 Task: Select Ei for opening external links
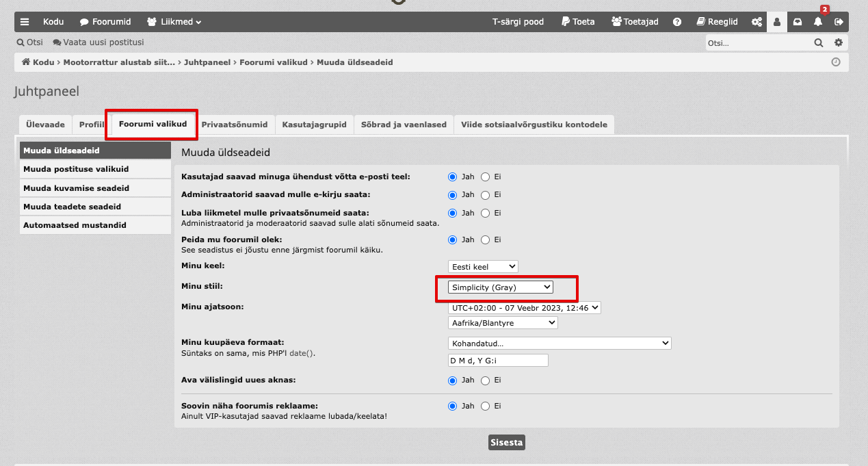tap(486, 380)
